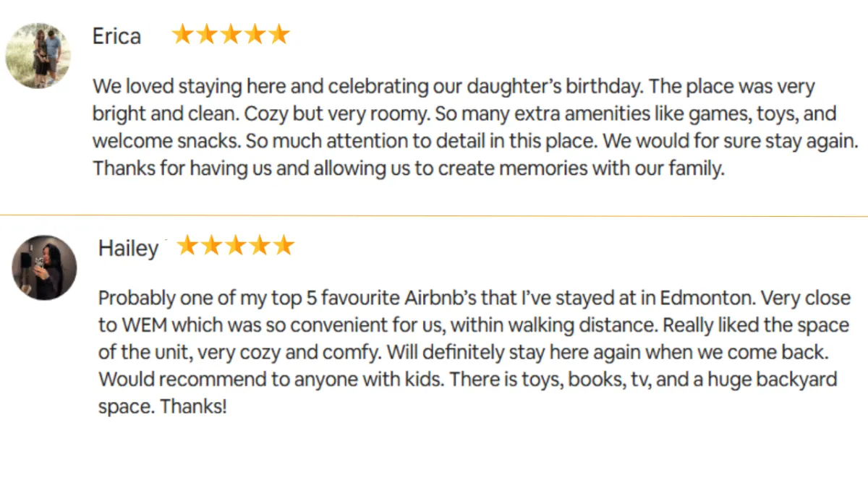Click the reviewer name Hailey
This screenshot has width=868, height=488.
(x=128, y=248)
